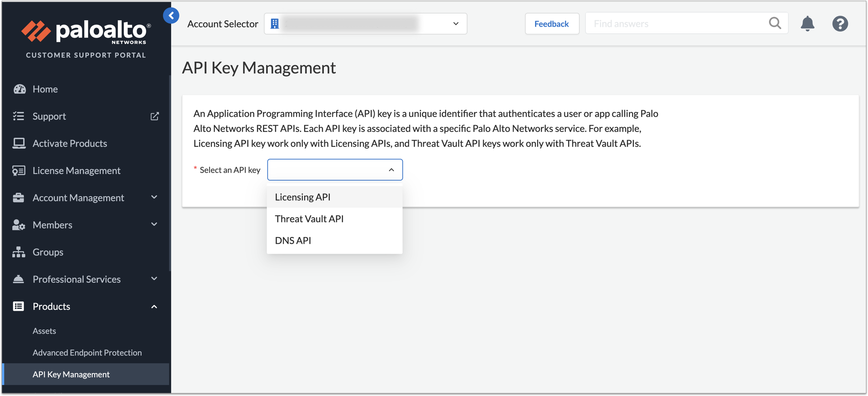Select Licensing API option
Viewport: 868px width, 396px height.
click(303, 197)
